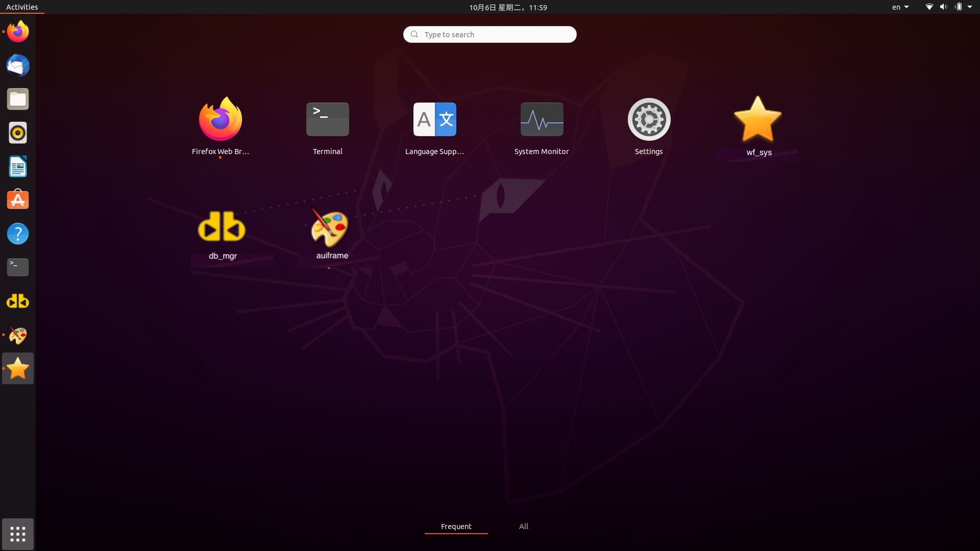Click the Type to search field

point(490,34)
